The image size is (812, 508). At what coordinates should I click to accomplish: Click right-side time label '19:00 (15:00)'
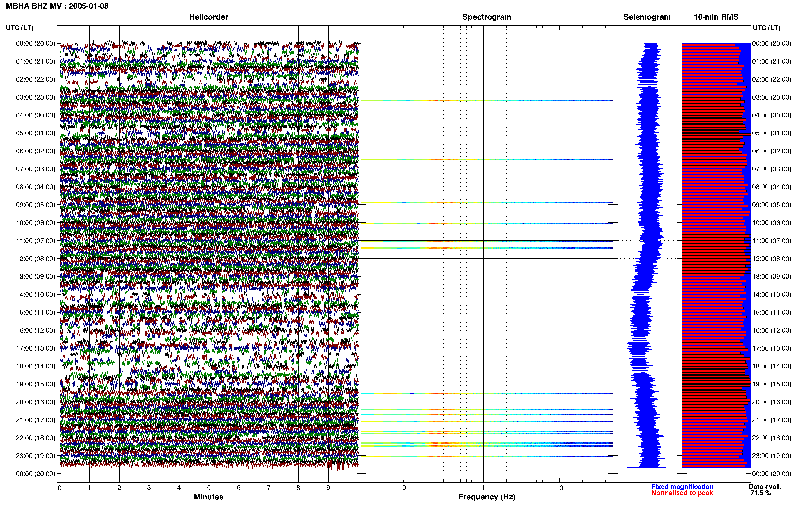pyautogui.click(x=772, y=384)
